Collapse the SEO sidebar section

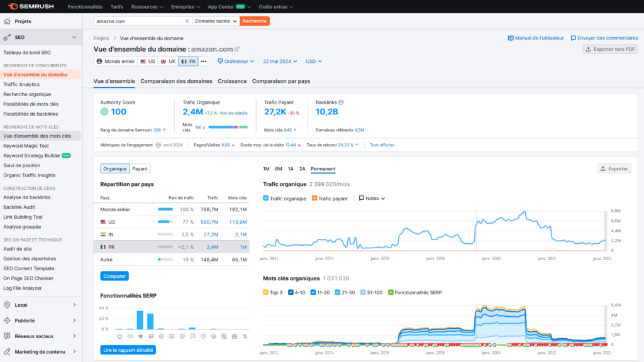click(74, 37)
